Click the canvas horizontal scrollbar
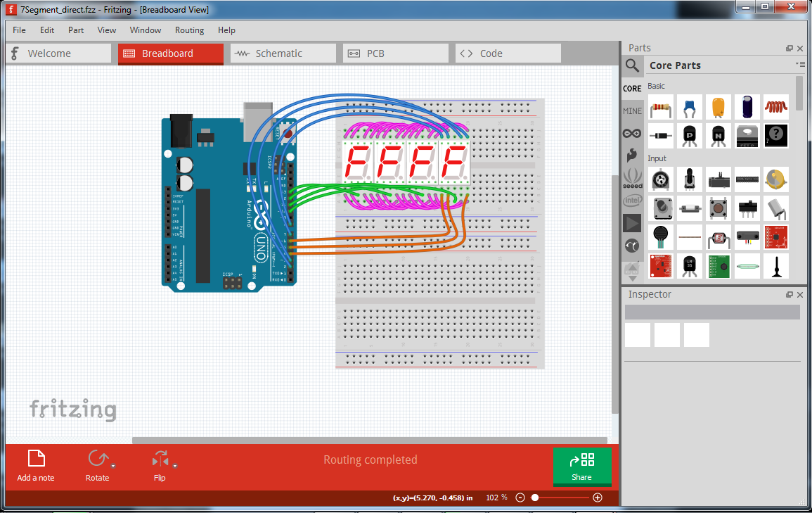The height and width of the screenshot is (513, 812). click(x=370, y=441)
